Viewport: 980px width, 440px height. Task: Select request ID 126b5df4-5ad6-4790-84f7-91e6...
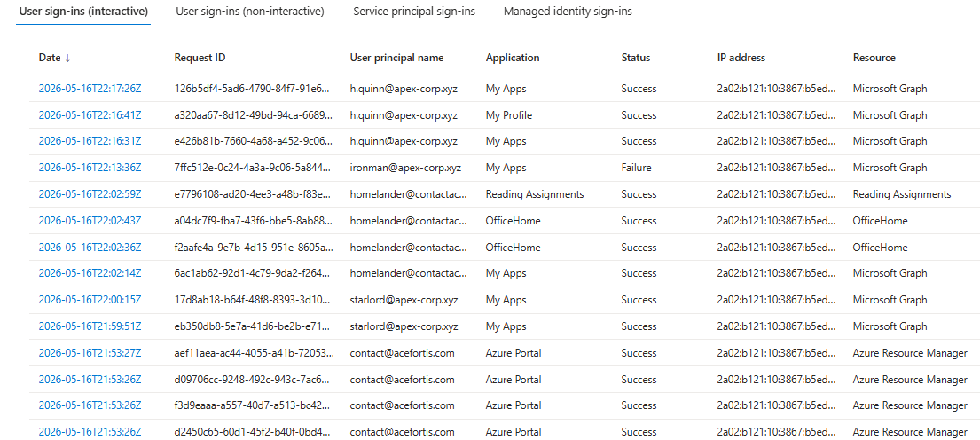[253, 89]
